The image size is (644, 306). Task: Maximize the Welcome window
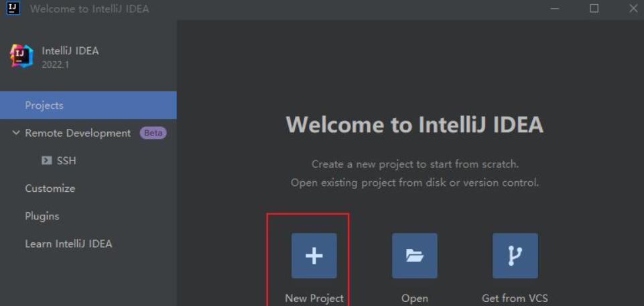pyautogui.click(x=594, y=8)
